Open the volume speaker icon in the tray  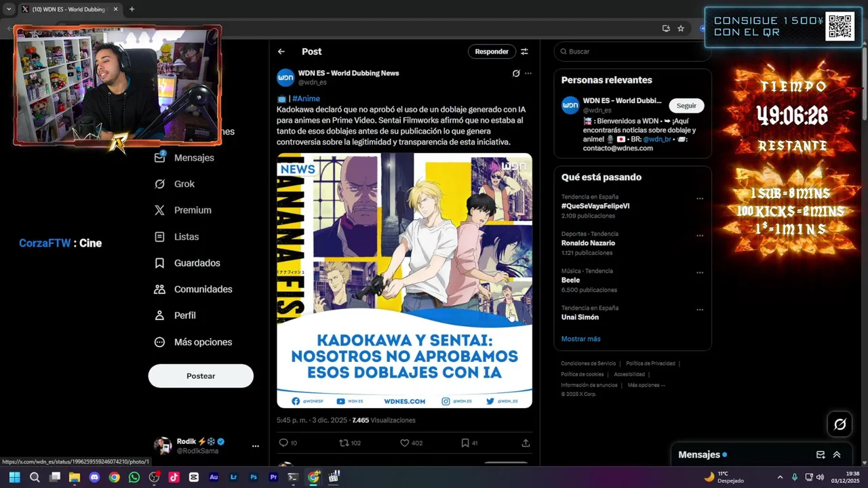point(820,477)
